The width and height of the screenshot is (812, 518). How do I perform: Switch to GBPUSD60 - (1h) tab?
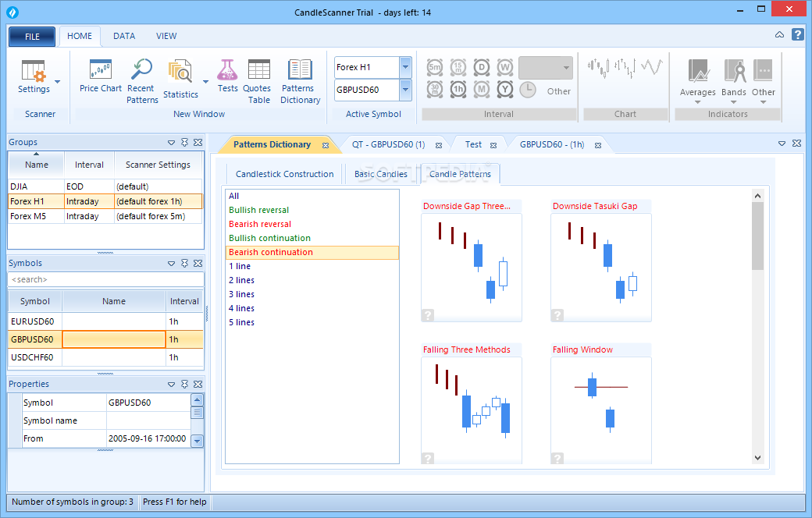click(552, 145)
